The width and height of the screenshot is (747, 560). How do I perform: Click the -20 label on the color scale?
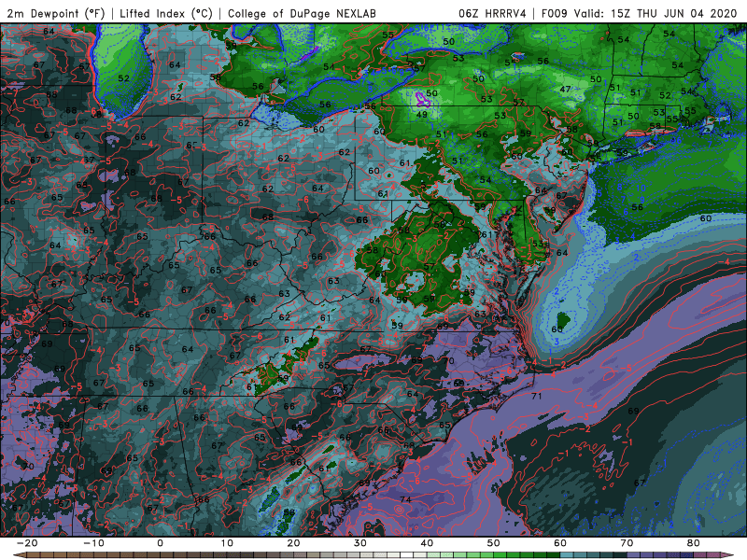click(27, 543)
